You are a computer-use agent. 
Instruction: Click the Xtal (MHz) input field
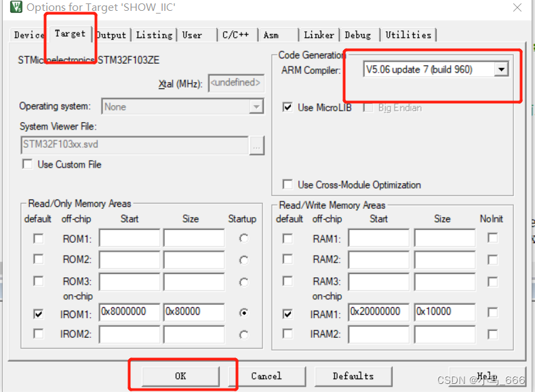[x=236, y=83]
